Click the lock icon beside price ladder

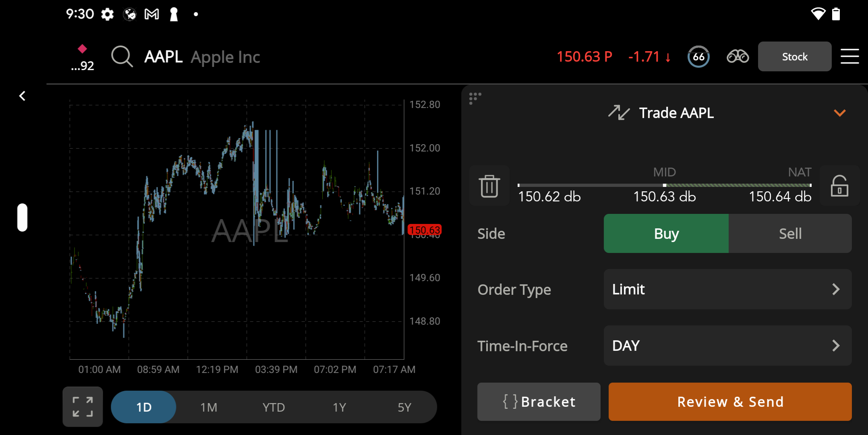840,186
